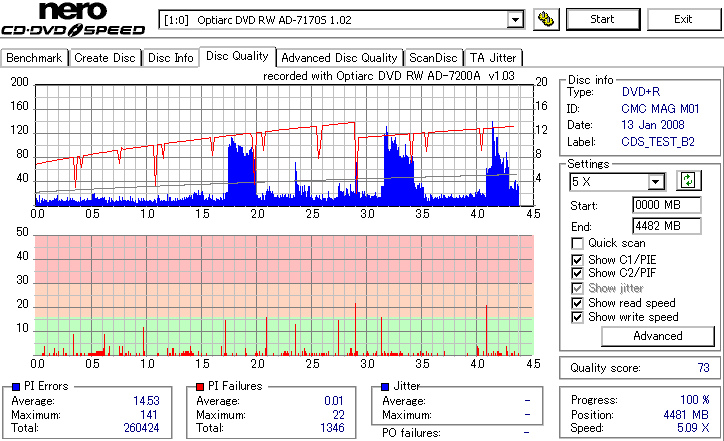Click PI Errors total 260424
Image resolution: width=724 pixels, height=441 pixels.
[141, 428]
